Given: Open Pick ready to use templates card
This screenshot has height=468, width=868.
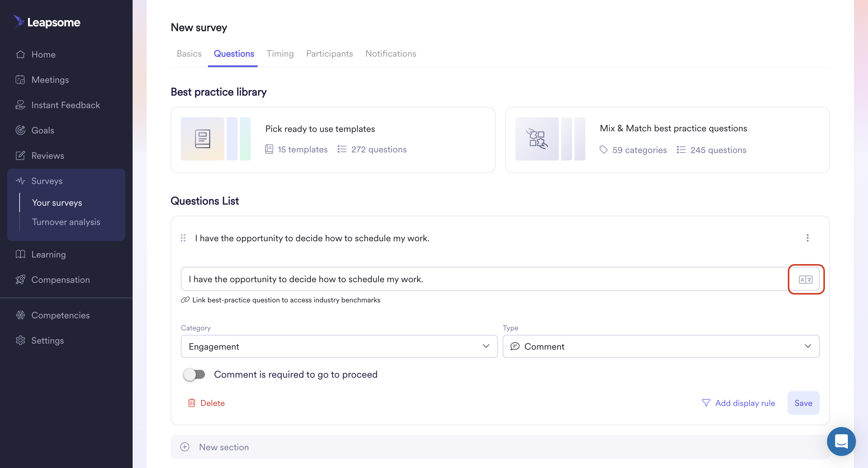Looking at the screenshot, I should click(333, 140).
